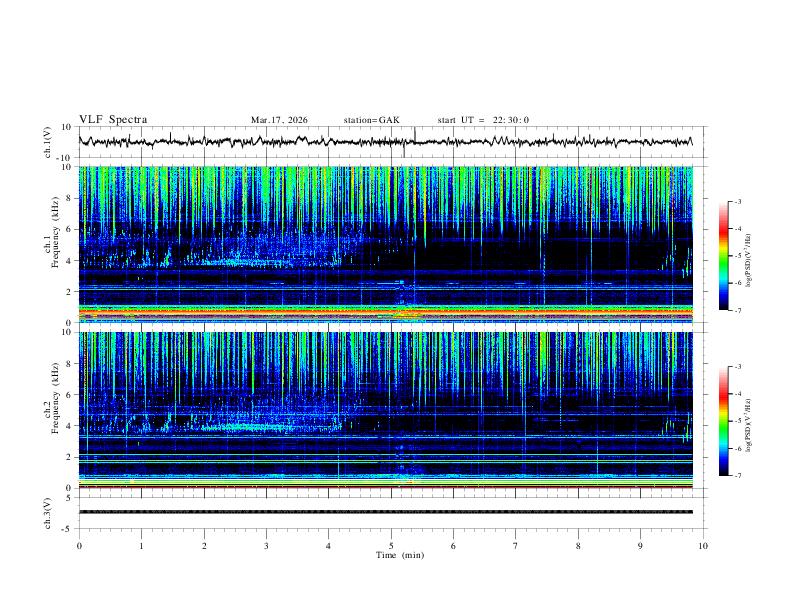
Task: Select the "start UT = 22:30:0" text
Action: click(x=483, y=120)
